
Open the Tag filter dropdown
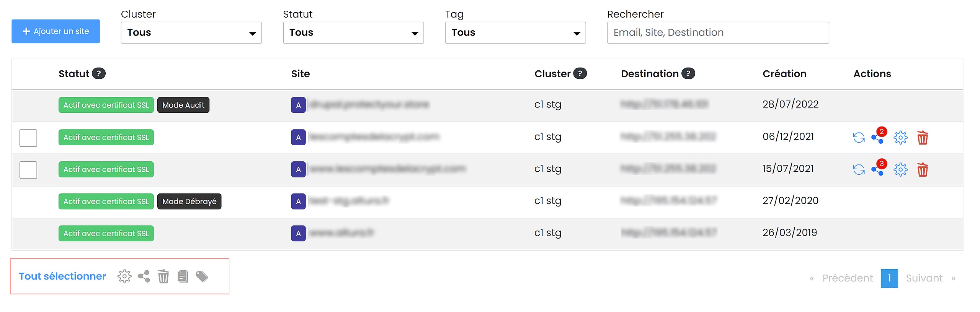(515, 32)
